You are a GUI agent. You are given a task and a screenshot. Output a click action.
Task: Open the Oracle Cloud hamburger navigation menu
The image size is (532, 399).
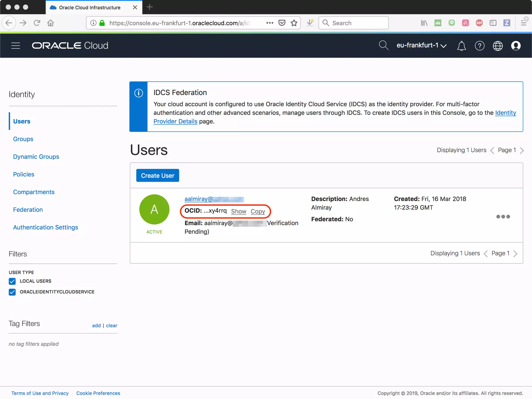click(x=16, y=46)
